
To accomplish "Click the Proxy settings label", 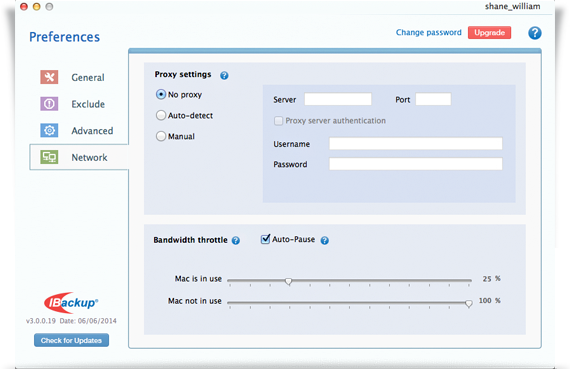I will 183,74.
